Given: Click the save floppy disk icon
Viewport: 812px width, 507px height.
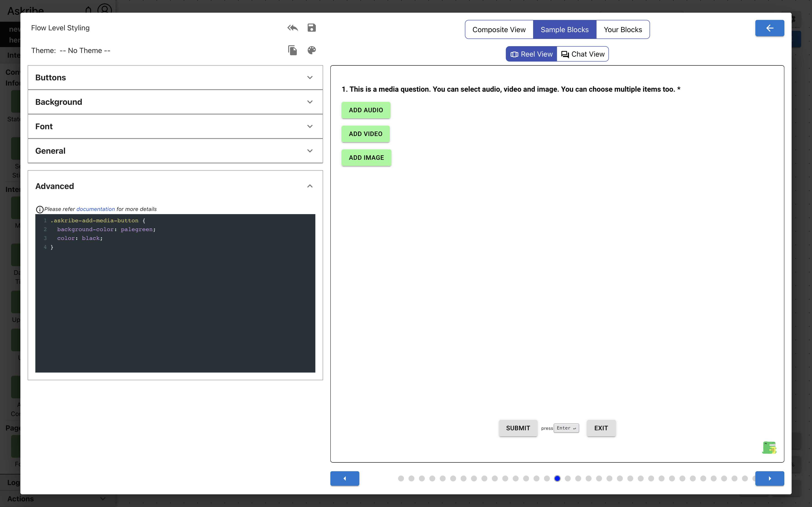Looking at the screenshot, I should [311, 28].
